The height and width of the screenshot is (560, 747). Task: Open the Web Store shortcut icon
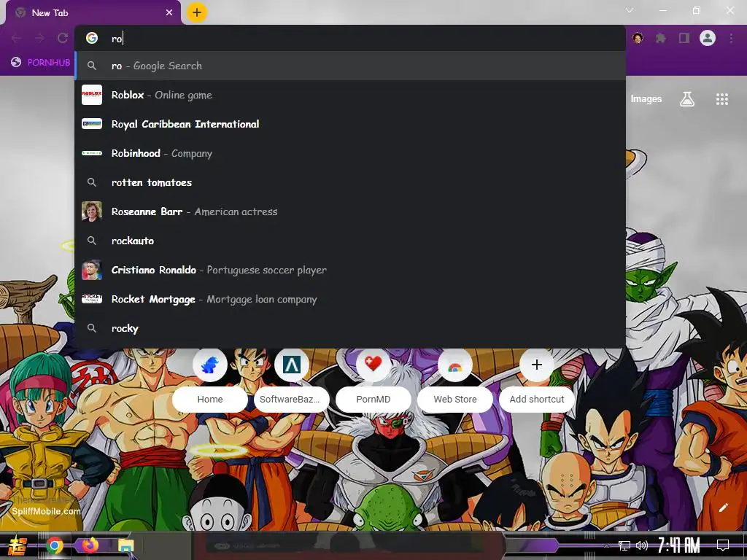[455, 365]
